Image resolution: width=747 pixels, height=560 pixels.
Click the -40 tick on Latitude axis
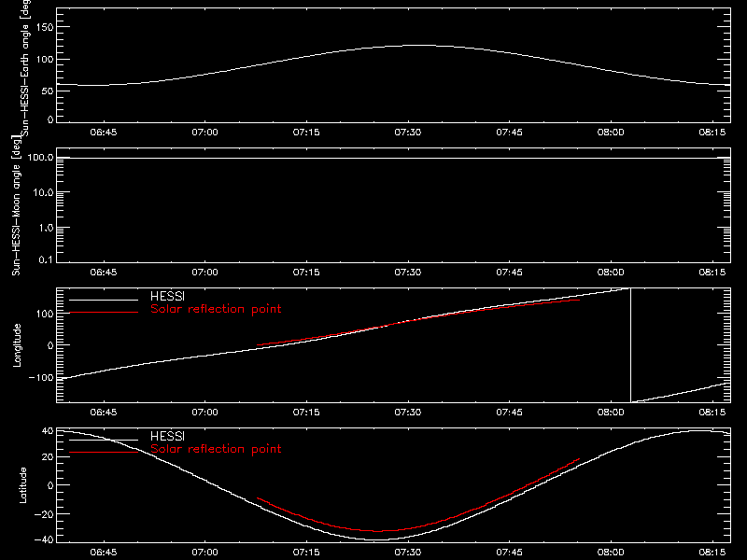coord(44,540)
